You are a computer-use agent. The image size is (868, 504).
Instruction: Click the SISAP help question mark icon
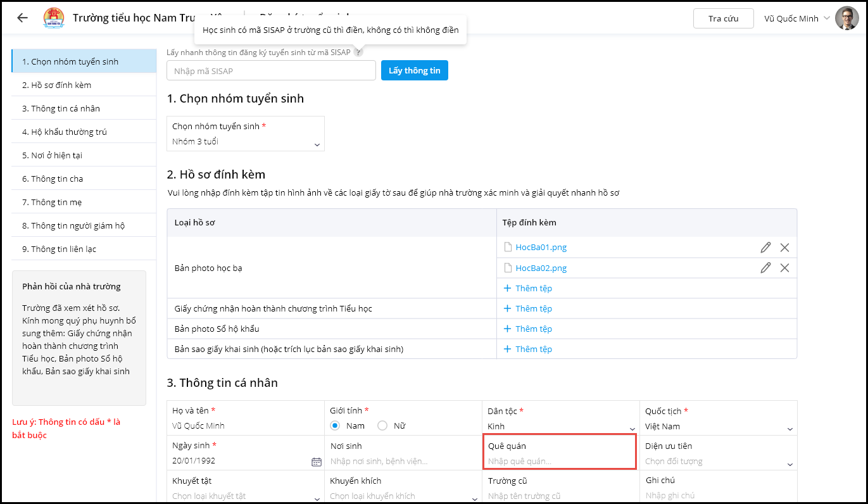358,53
